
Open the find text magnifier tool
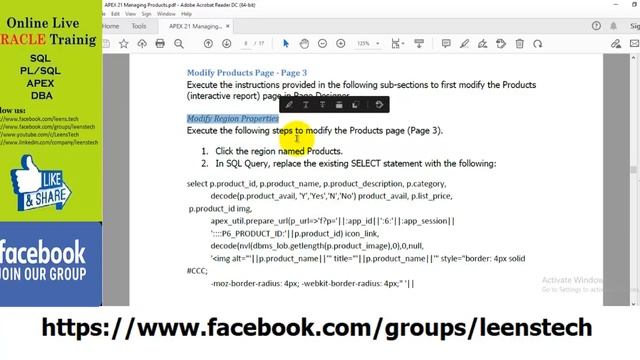coord(179,44)
